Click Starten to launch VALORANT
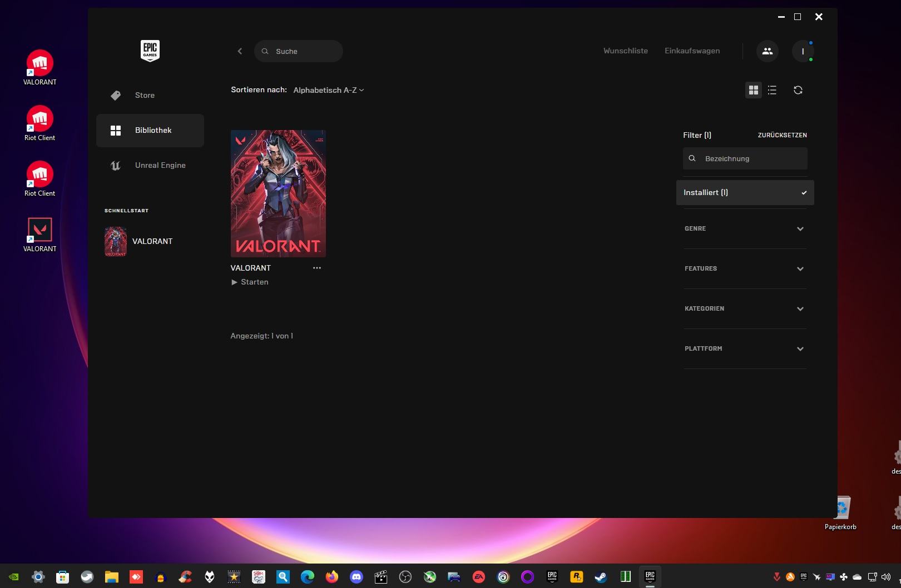This screenshot has width=901, height=588. 250,282
